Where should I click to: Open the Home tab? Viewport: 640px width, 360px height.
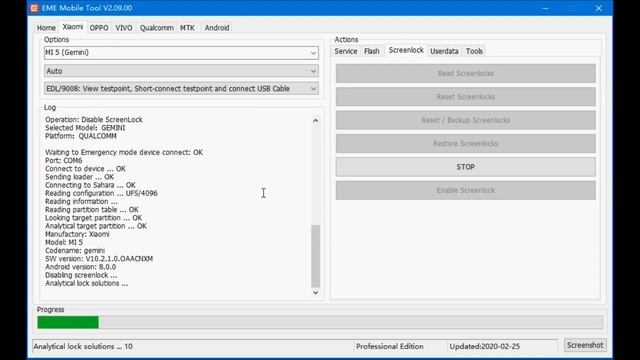[x=46, y=28]
